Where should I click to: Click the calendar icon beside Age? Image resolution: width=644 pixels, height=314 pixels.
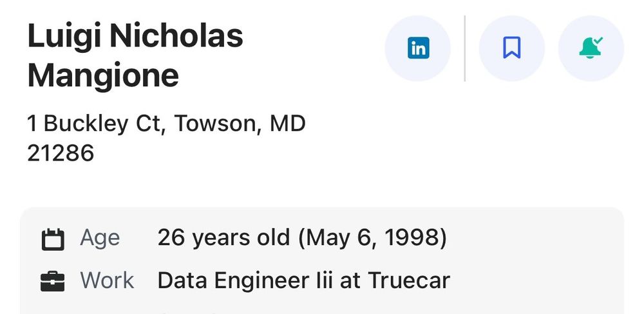click(53, 239)
